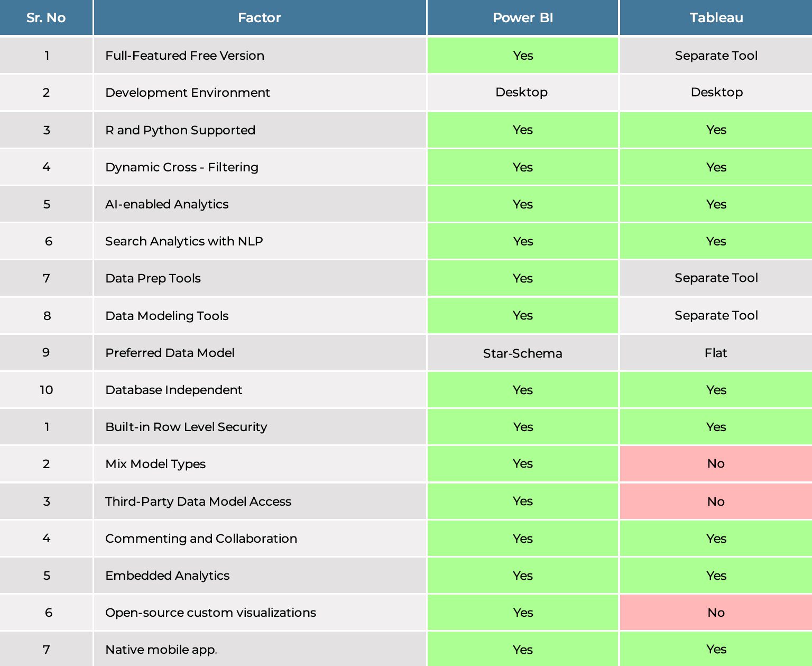
Task: Select 'AI-enabled Analytics' factor cell
Action: point(260,204)
